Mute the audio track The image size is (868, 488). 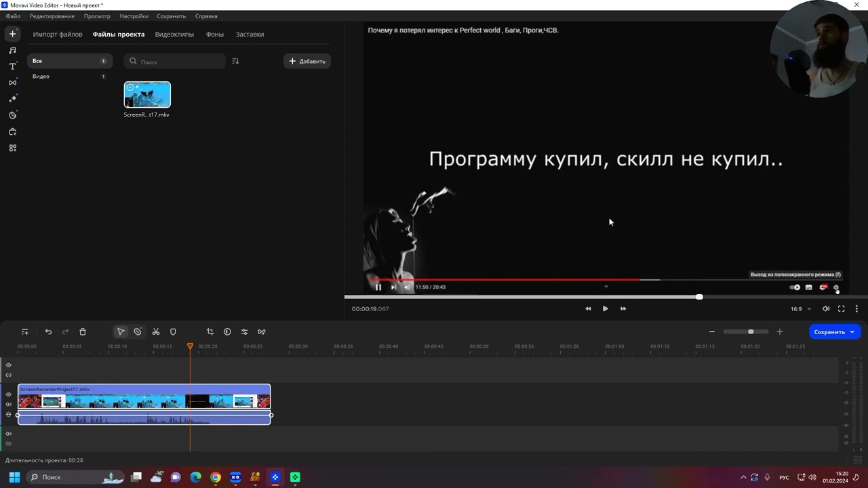(x=9, y=433)
